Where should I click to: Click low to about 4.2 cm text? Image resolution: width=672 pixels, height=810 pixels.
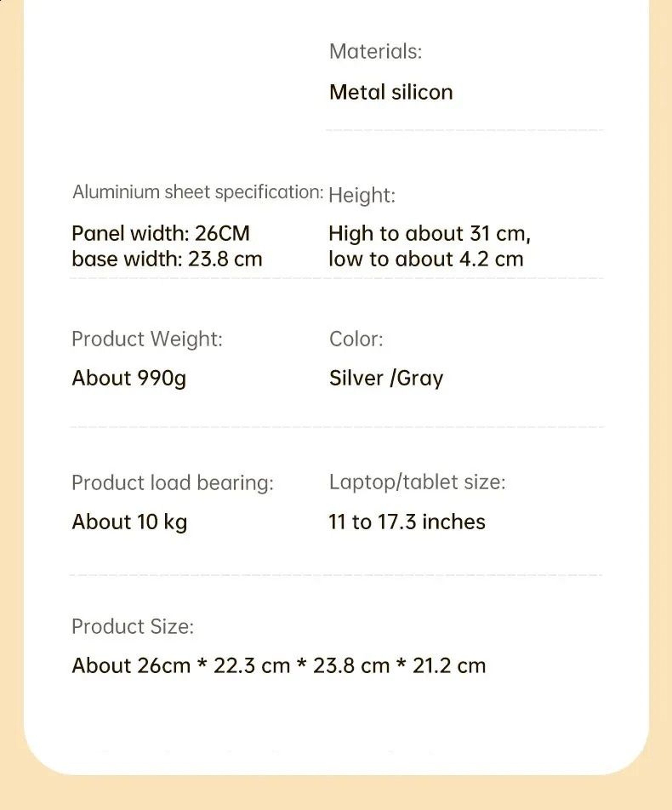tap(426, 259)
